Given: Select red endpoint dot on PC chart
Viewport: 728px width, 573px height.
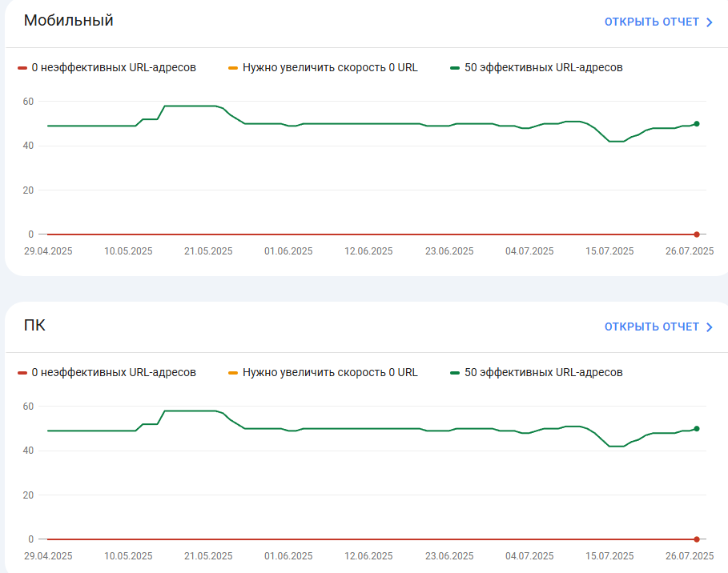Looking at the screenshot, I should tap(697, 539).
